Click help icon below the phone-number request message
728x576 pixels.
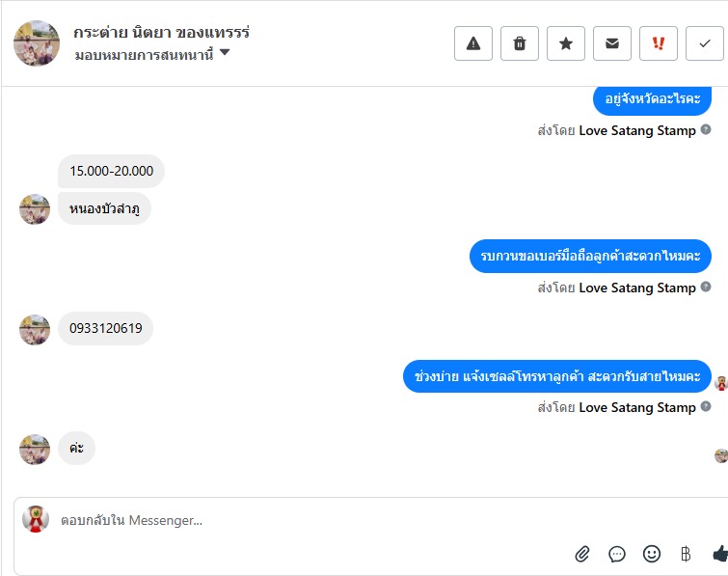point(706,288)
